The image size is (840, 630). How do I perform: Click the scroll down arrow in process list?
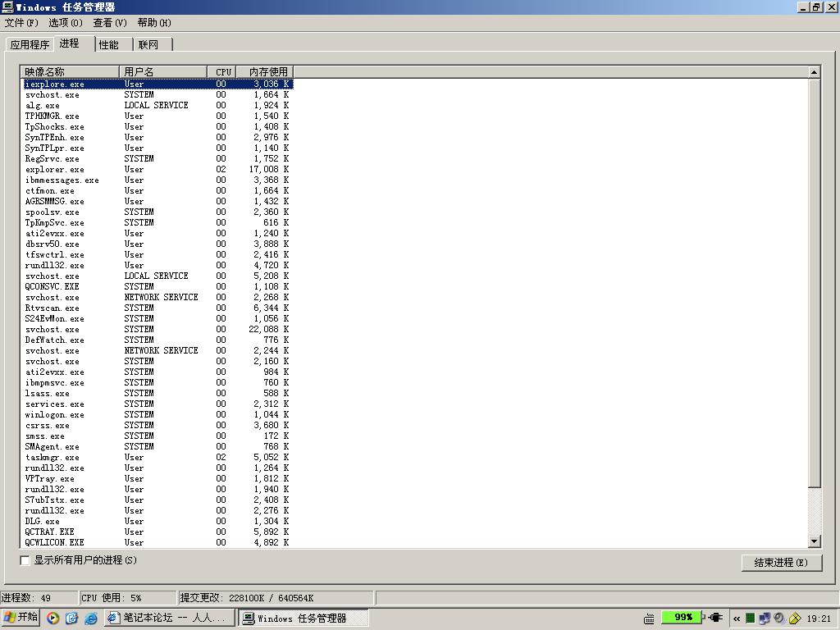(814, 541)
